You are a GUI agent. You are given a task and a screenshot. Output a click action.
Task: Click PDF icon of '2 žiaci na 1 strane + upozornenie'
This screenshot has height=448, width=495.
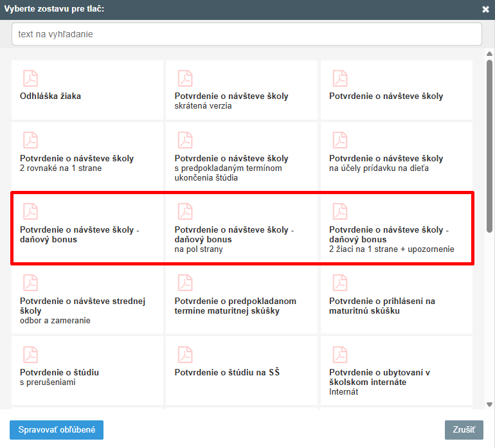(x=340, y=211)
